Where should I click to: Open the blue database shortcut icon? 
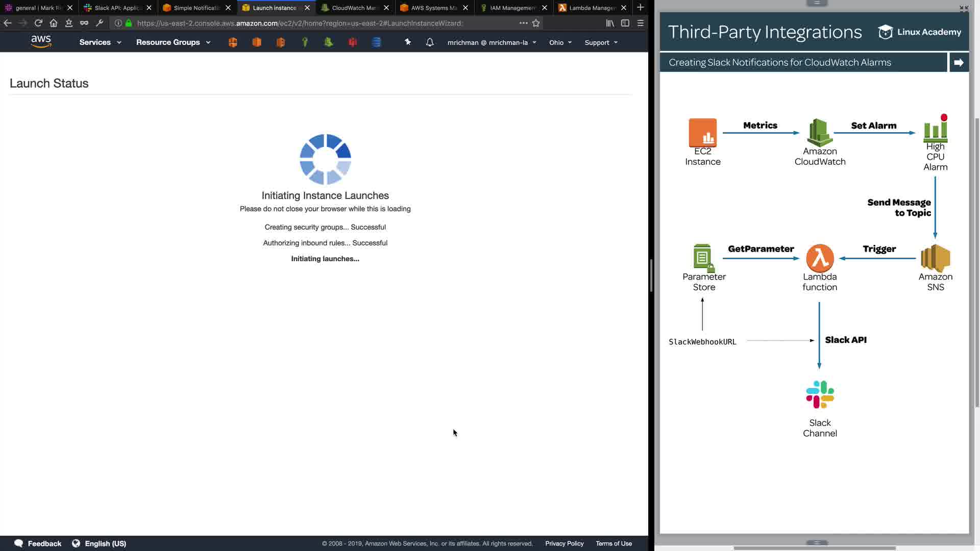[x=376, y=42]
